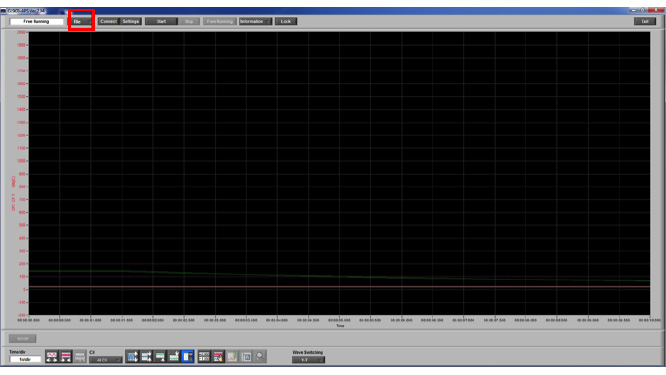Click the blue waveform vertical scale icon
The height and width of the screenshot is (375, 666).
pyautogui.click(x=133, y=357)
